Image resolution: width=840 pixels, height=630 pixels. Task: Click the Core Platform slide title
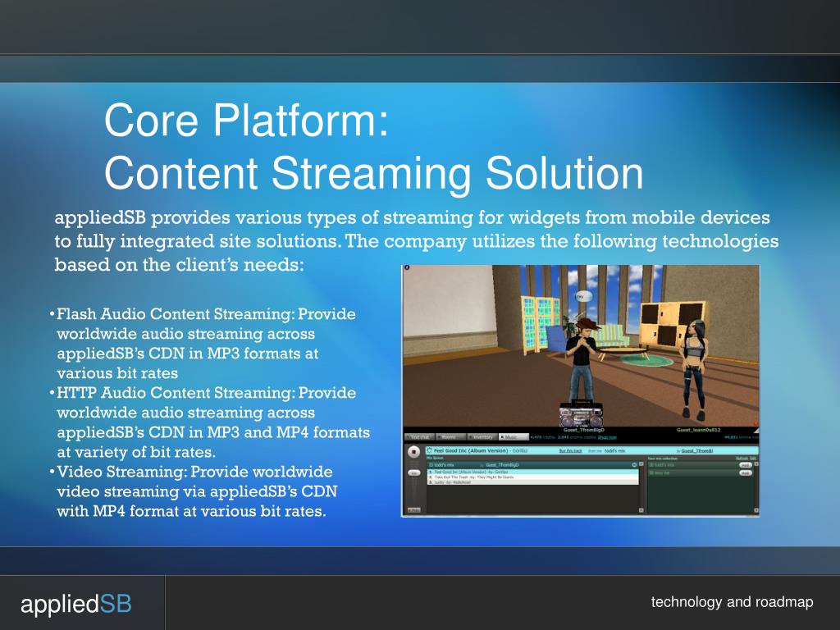click(373, 146)
